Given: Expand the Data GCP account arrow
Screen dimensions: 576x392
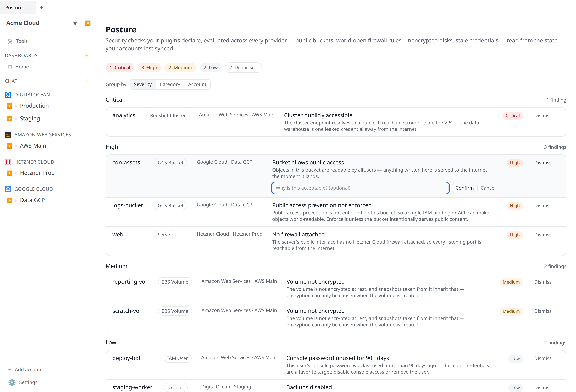Looking at the screenshot, I should tap(10, 200).
